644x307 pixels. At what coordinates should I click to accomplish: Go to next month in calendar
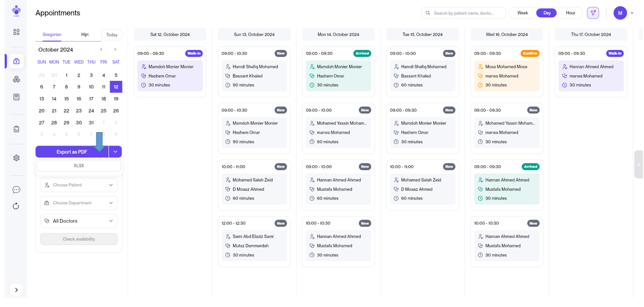coord(115,50)
